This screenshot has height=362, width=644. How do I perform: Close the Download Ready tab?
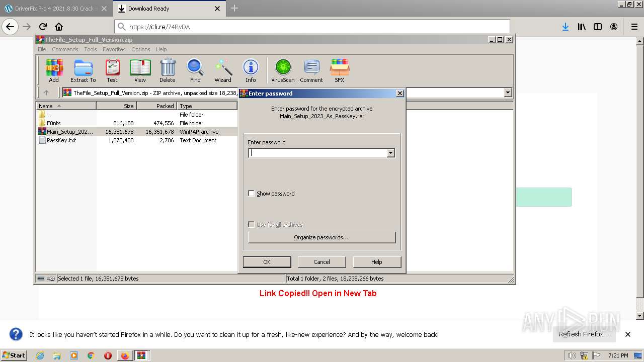217,9
